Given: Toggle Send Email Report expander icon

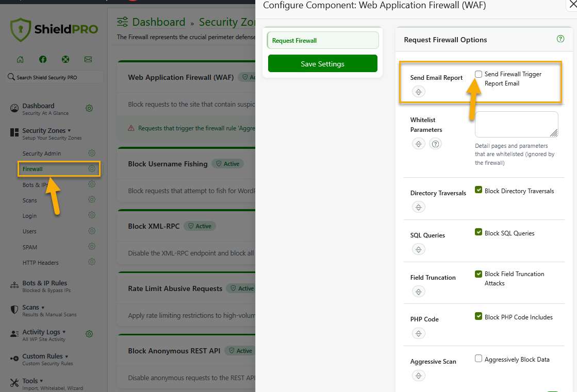Looking at the screenshot, I should click(418, 92).
